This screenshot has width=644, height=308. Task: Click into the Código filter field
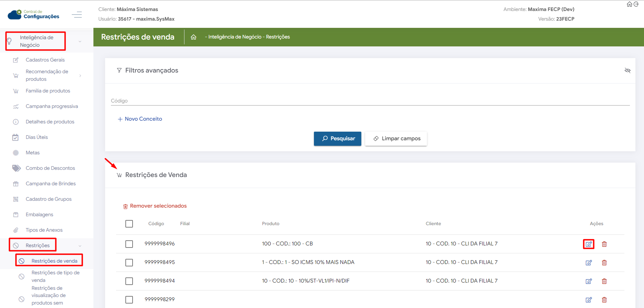370,101
